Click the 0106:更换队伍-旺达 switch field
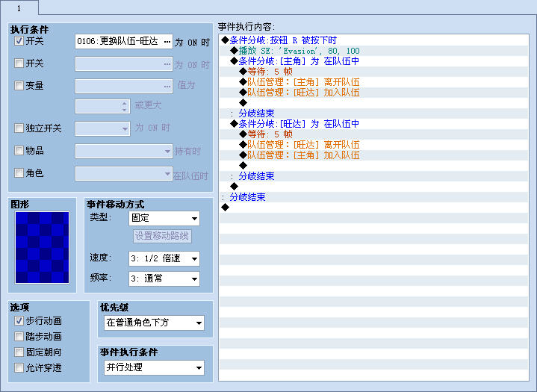 [124, 41]
